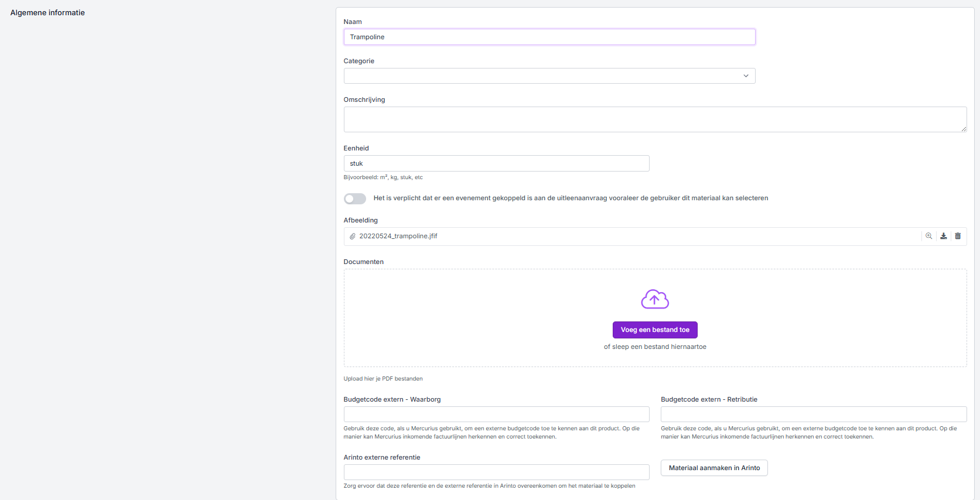This screenshot has height=500, width=980.
Task: Click the 20220524_trampoline.jfif file name
Action: click(398, 236)
